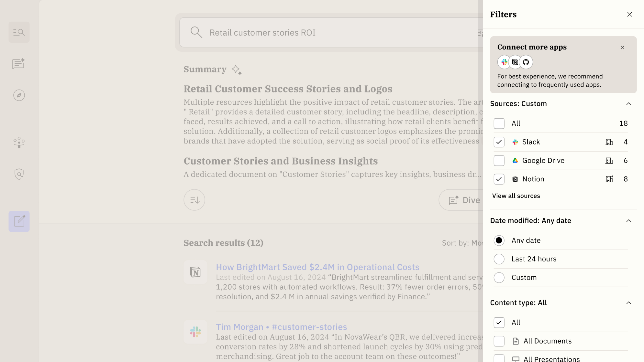
Task: Click the Slack icon beside Tim Morgan result
Action: click(195, 332)
